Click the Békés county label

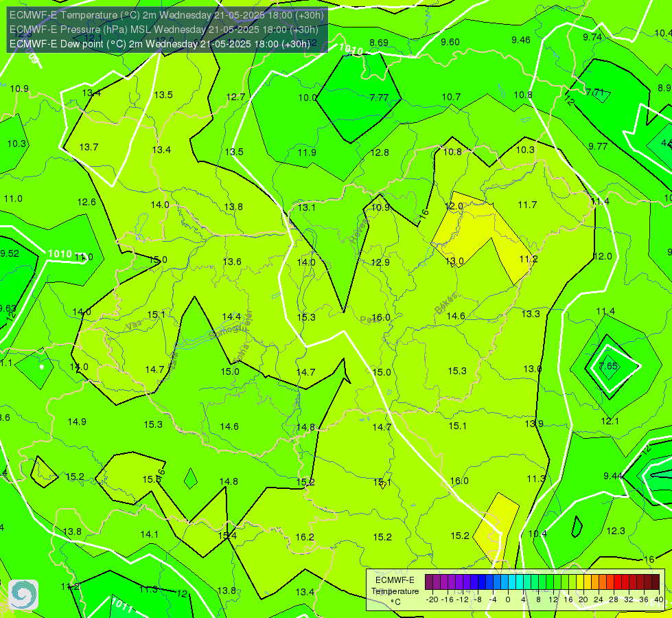point(445,304)
